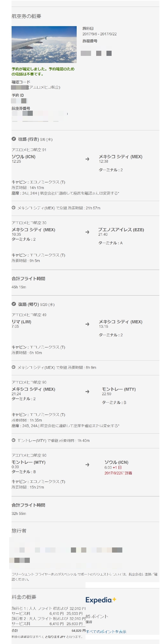This screenshot has height=644, width=166.
Task: Click the arrow between Mexico City and Monterrey
Action: click(87, 392)
